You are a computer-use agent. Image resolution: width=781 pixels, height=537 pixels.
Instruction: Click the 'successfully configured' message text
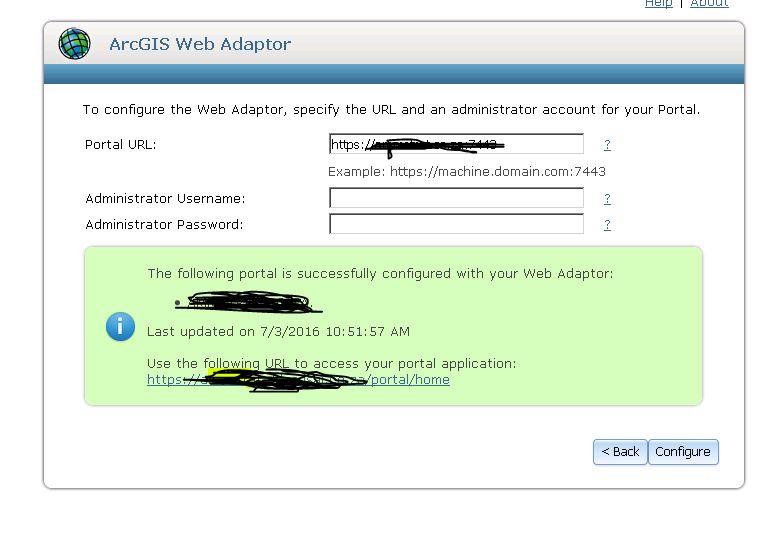click(381, 274)
